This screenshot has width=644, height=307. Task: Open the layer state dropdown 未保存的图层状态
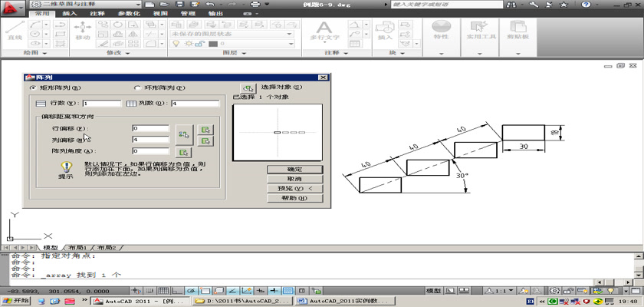[x=232, y=34]
